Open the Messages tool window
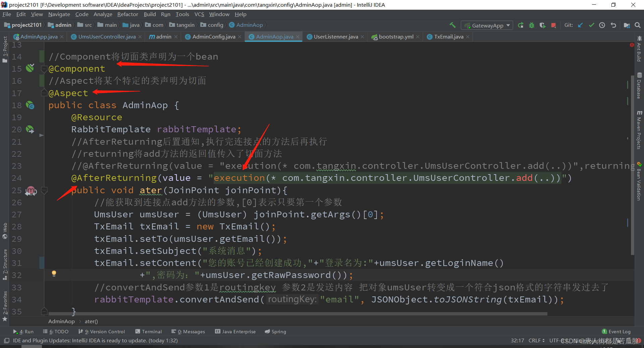Image resolution: width=644 pixels, height=348 pixels. 188,332
